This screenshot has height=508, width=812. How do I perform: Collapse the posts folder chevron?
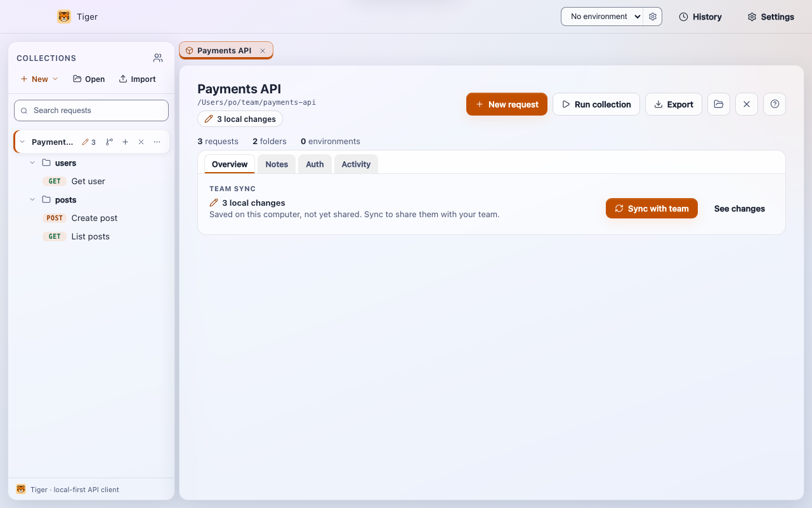click(x=33, y=200)
